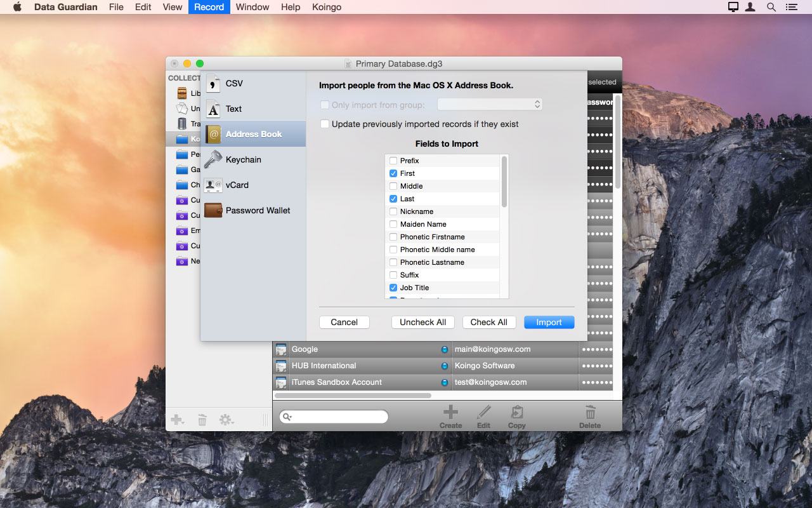Click blue globe button in Google row
Screen dimensions: 812x508
click(444, 349)
